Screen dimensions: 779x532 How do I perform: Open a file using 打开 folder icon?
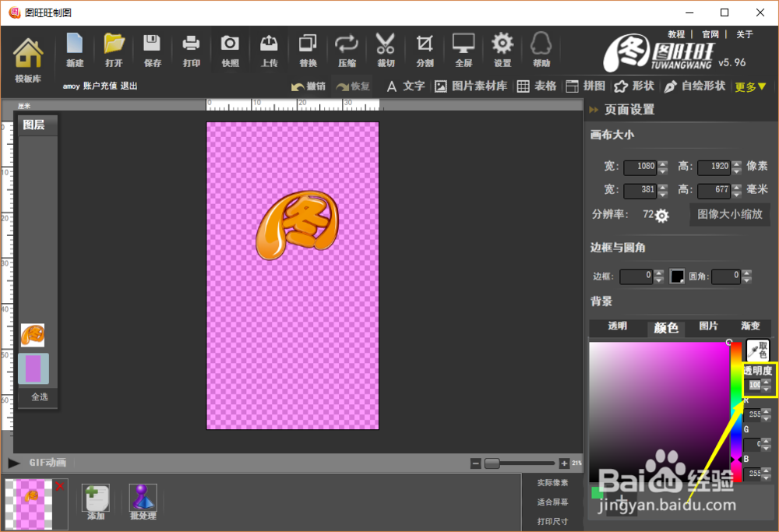[x=114, y=50]
